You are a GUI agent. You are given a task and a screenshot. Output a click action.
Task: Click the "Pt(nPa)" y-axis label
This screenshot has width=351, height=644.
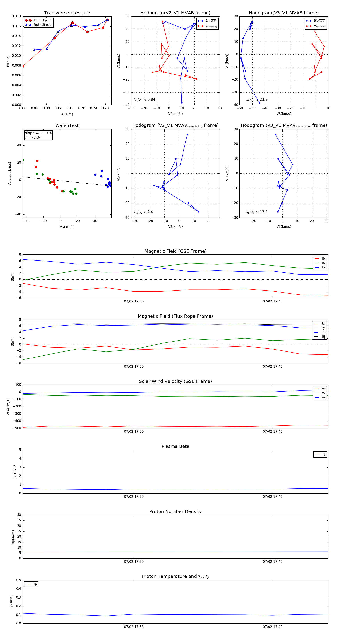8,61
